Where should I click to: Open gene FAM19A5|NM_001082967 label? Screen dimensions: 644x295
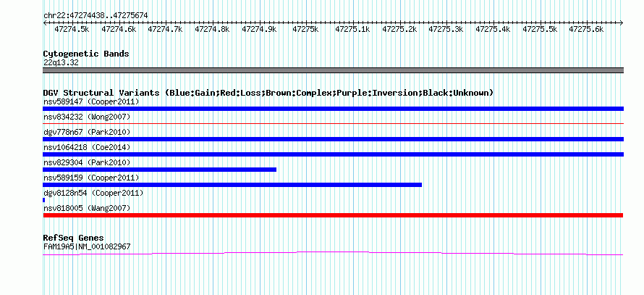pyautogui.click(x=87, y=247)
